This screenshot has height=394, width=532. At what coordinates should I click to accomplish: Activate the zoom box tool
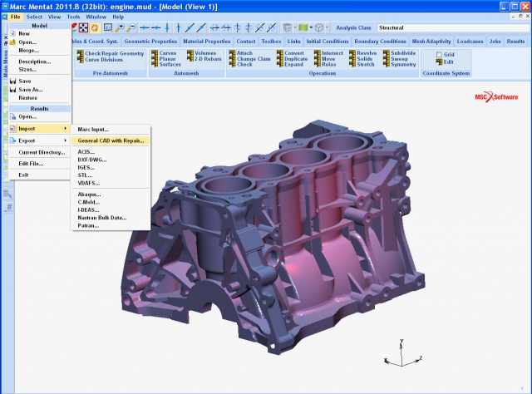(107, 27)
